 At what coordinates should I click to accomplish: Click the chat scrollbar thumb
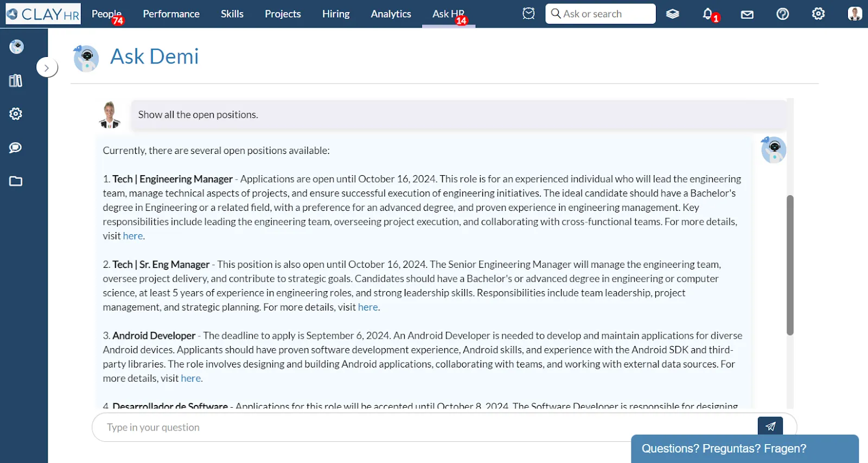(790, 265)
